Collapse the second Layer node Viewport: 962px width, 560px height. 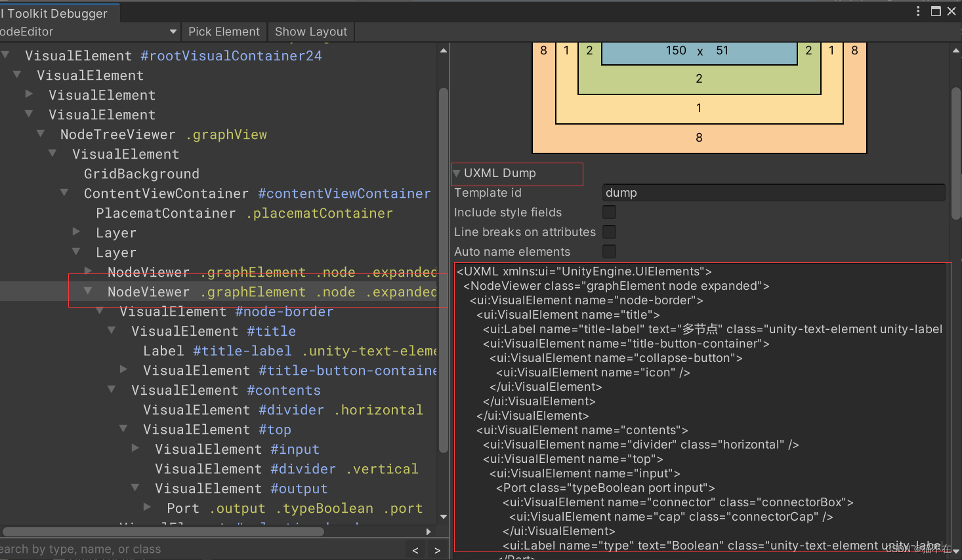click(77, 252)
